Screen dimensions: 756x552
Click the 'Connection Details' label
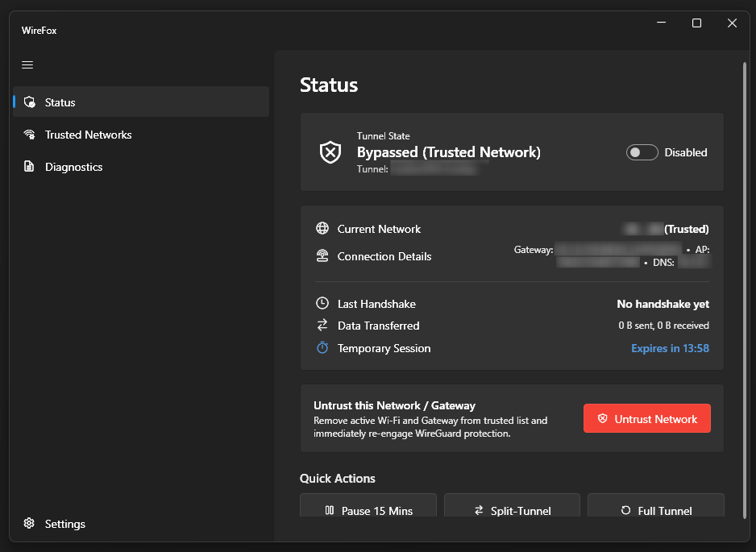[x=384, y=256]
